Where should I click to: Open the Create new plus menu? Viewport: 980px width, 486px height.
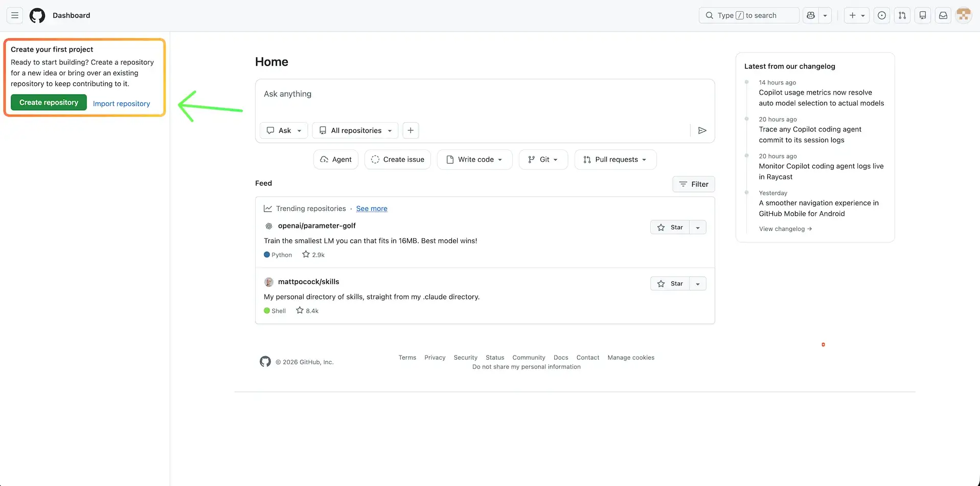click(857, 15)
